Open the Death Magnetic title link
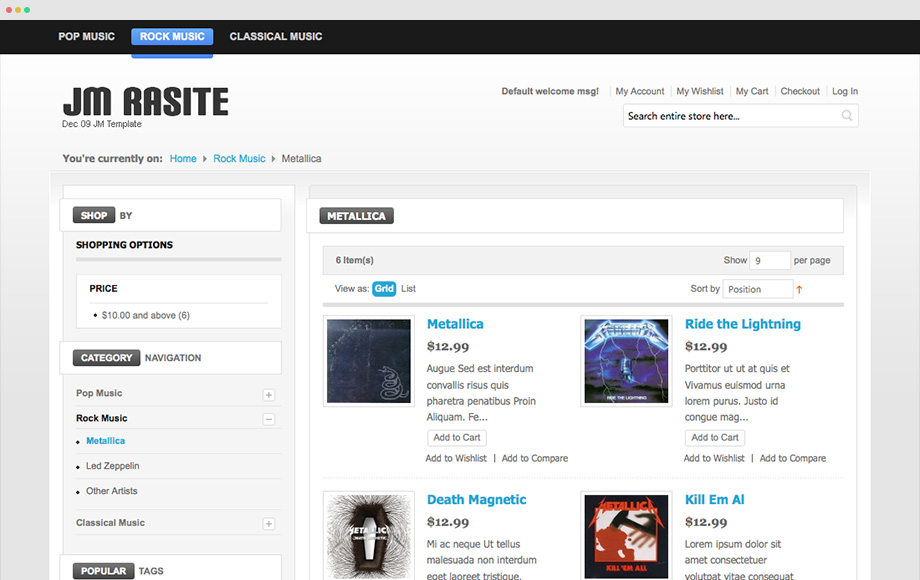This screenshot has height=580, width=920. coord(476,500)
